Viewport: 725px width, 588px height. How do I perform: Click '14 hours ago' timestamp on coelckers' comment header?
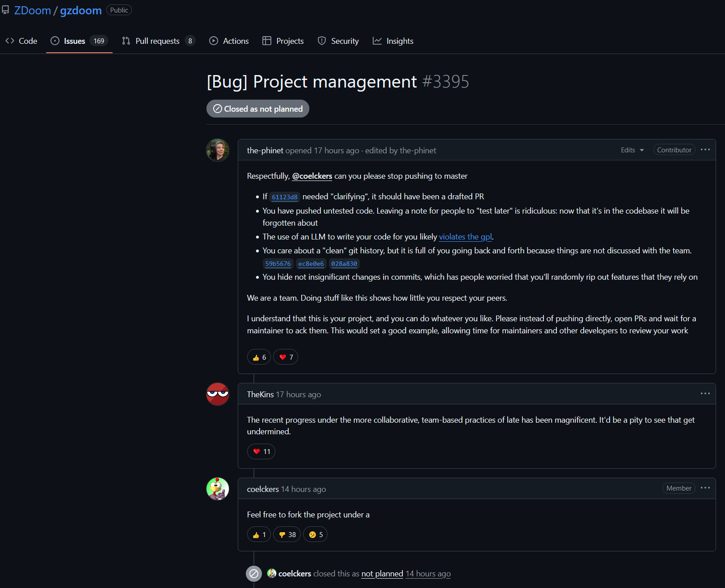tap(303, 489)
